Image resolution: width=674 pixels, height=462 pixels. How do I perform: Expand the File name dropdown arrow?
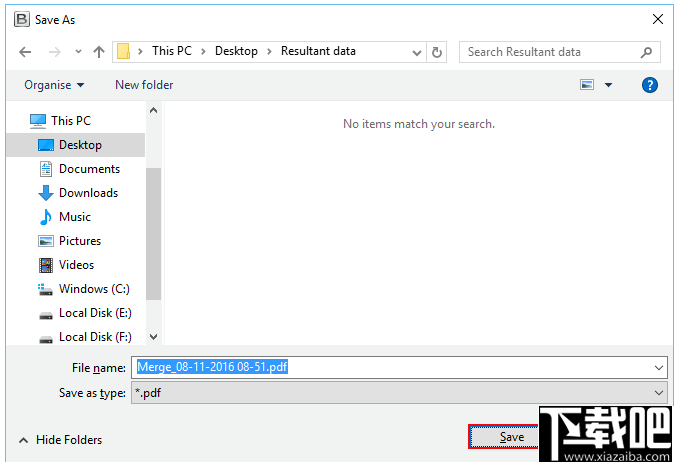(659, 368)
